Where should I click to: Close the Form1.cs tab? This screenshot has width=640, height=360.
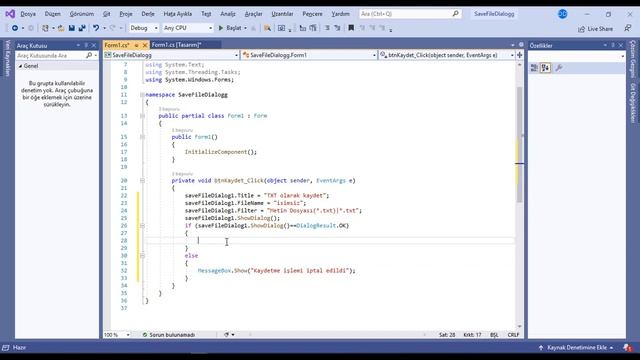[x=144, y=45]
